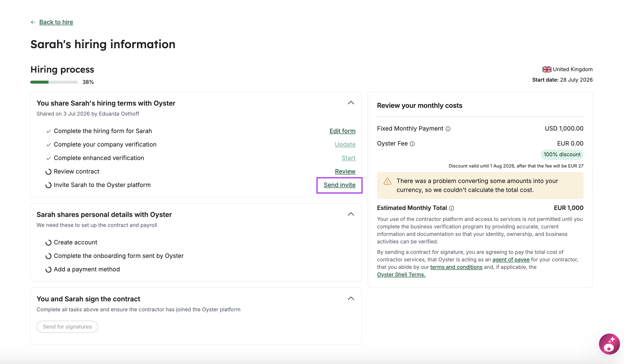This screenshot has height=364, width=624.
Task: Click the checkmark beside Complete your company verification
Action: click(x=48, y=145)
